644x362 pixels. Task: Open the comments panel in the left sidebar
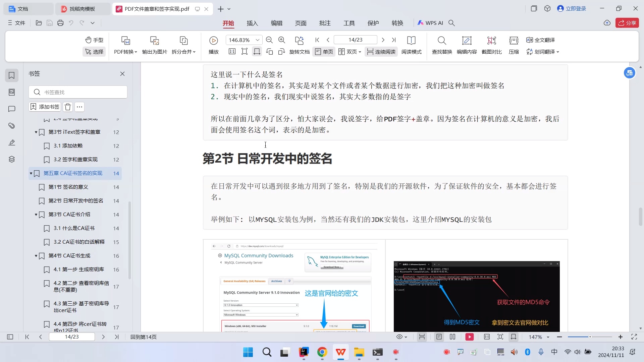[12, 109]
